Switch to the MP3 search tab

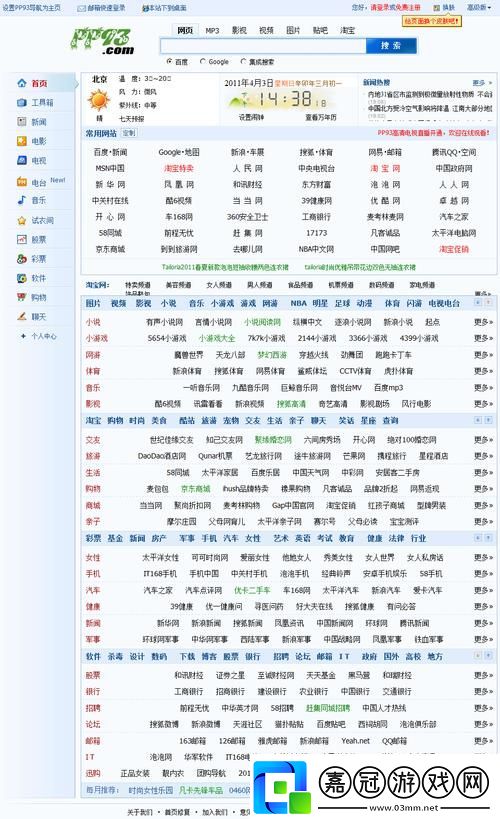coord(212,30)
